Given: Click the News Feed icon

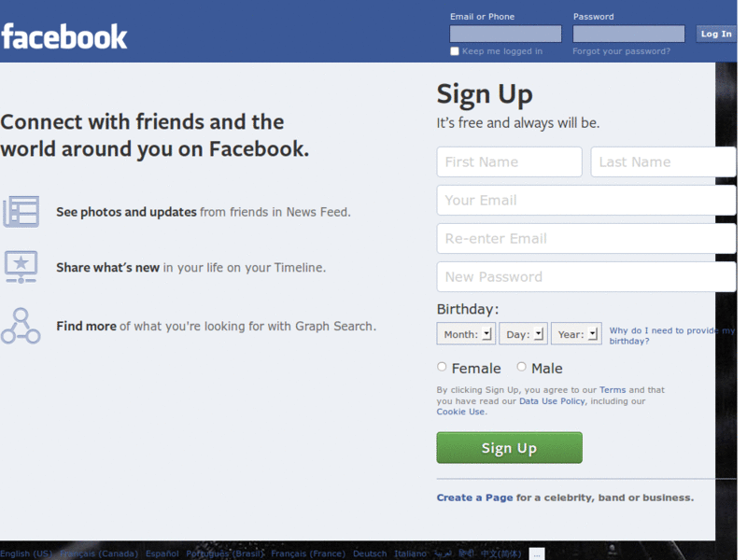Looking at the screenshot, I should (x=21, y=212).
